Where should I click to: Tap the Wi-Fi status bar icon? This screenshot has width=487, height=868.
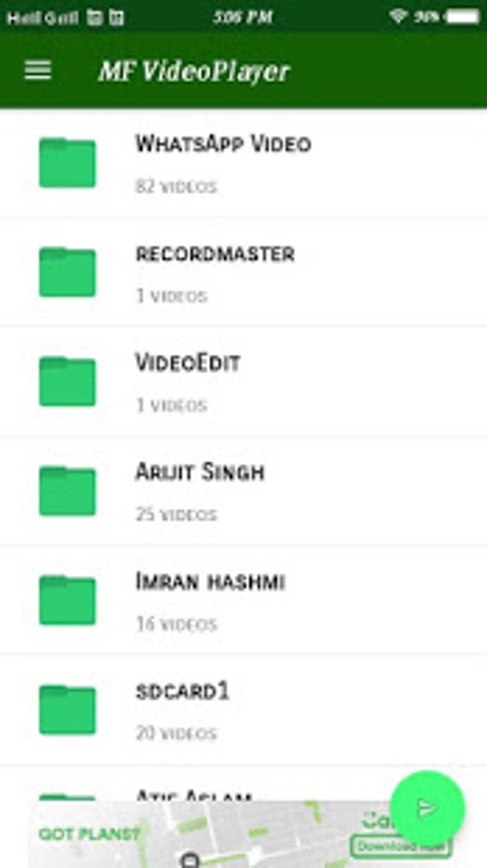[397, 17]
